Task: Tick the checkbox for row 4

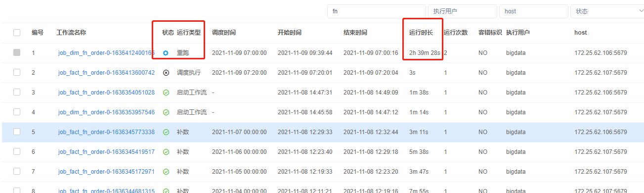Action: tap(17, 112)
